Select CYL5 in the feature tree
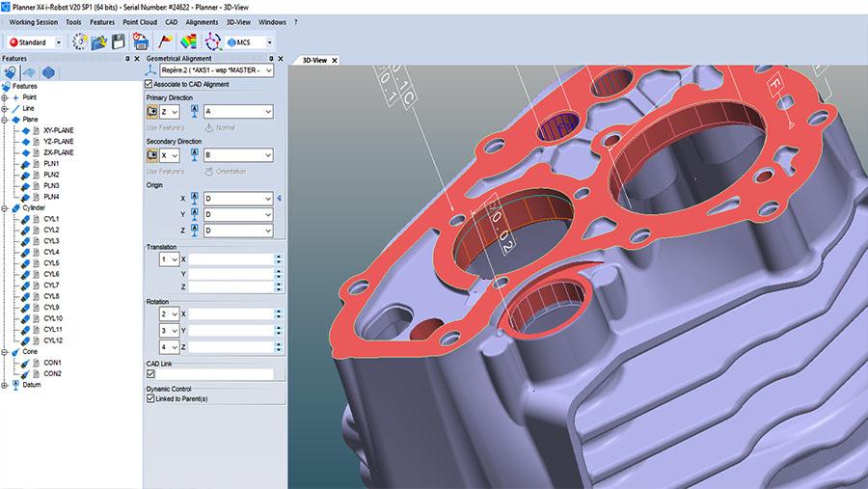 coord(51,263)
